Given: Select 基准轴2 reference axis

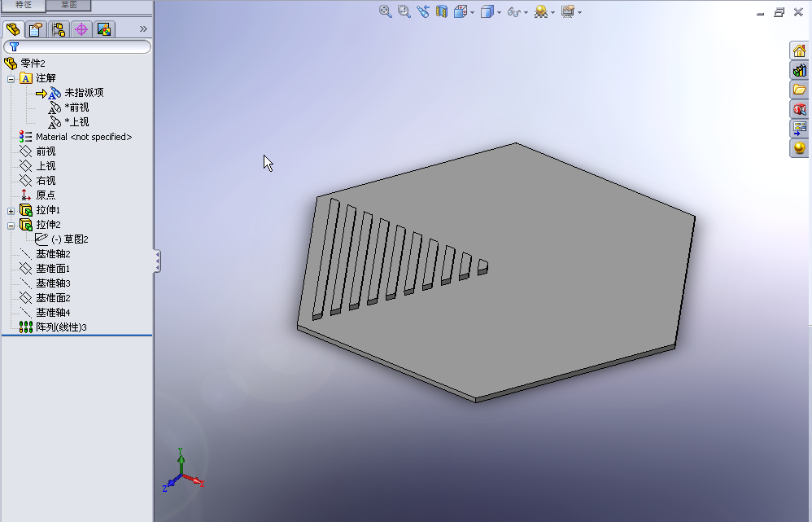Looking at the screenshot, I should 45,254.
